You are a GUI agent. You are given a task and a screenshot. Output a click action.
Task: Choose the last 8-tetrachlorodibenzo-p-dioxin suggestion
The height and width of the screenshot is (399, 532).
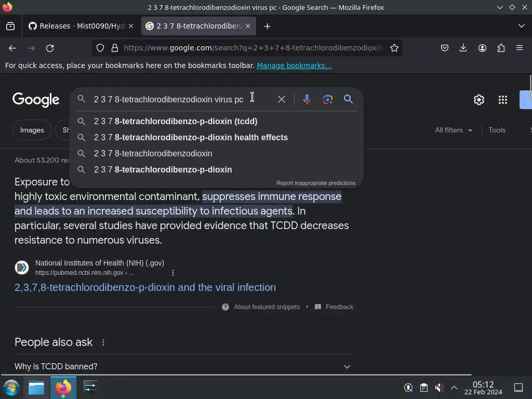[x=217, y=170]
